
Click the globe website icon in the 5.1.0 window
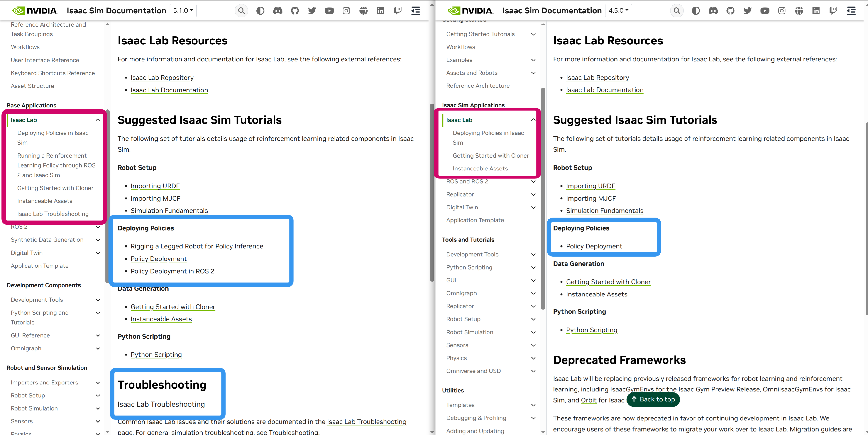[x=363, y=11]
